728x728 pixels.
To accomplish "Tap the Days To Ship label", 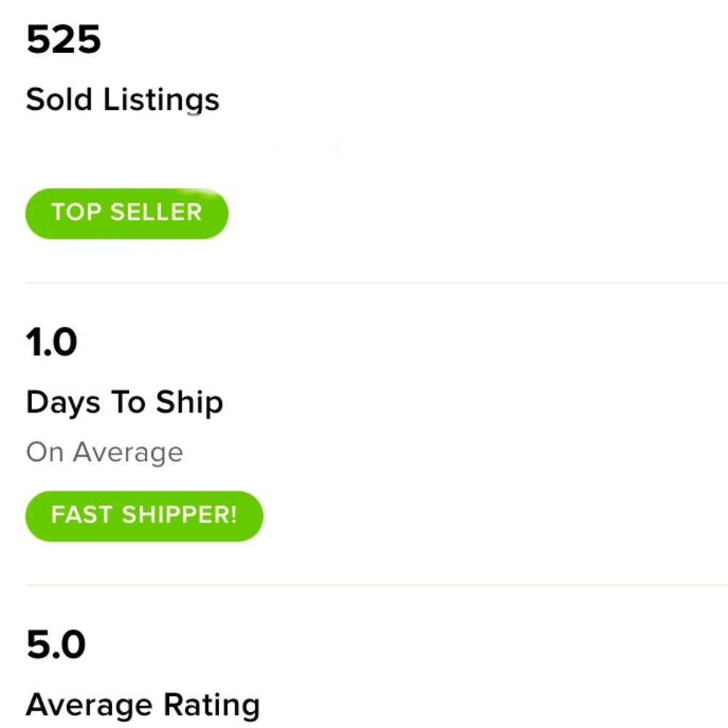I will (x=124, y=402).
